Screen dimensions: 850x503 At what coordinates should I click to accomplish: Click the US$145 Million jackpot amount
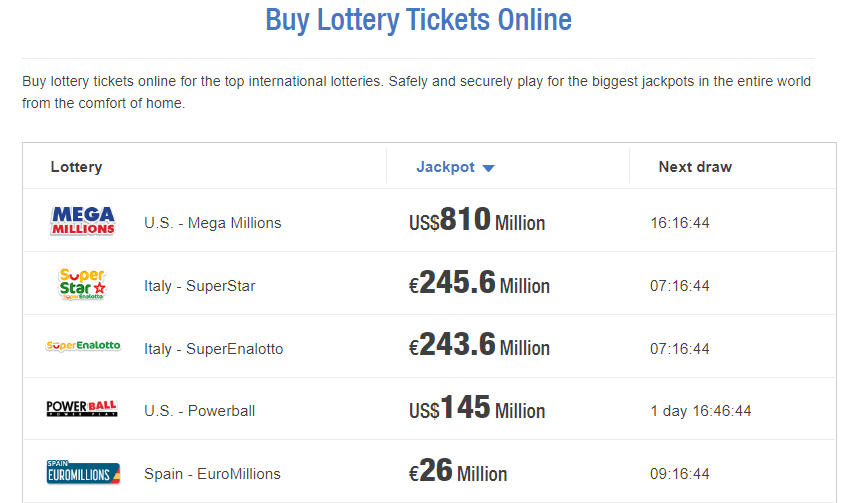pyautogui.click(x=477, y=409)
